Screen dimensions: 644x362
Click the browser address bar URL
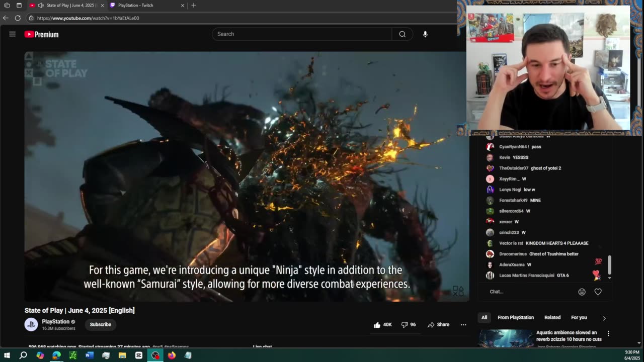88,18
